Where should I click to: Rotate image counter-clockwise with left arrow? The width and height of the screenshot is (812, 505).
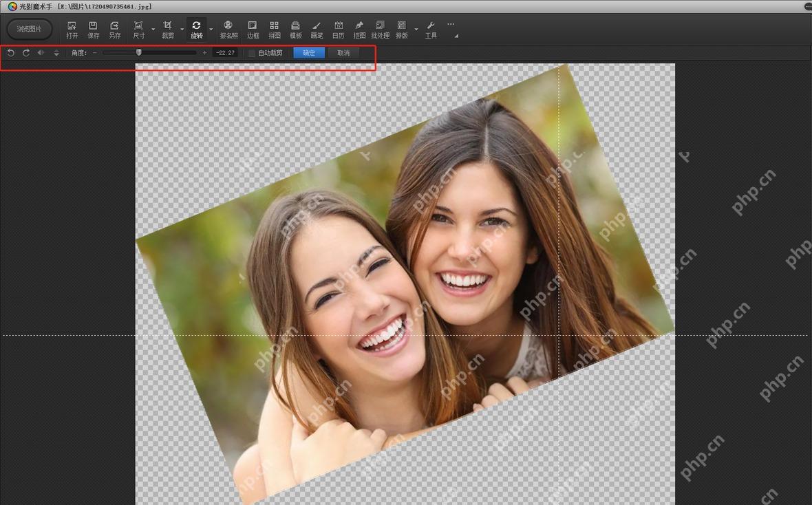coord(11,53)
